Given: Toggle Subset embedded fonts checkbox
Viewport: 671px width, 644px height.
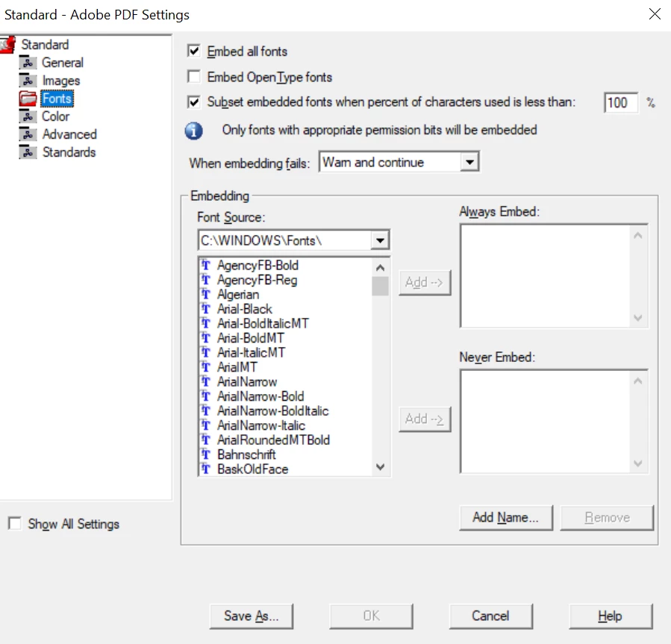Looking at the screenshot, I should pos(194,101).
